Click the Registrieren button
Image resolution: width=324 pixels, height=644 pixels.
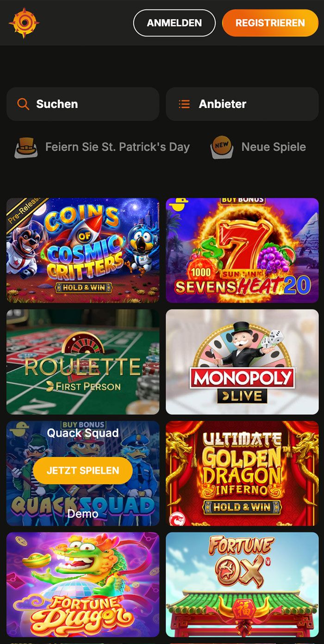[270, 23]
